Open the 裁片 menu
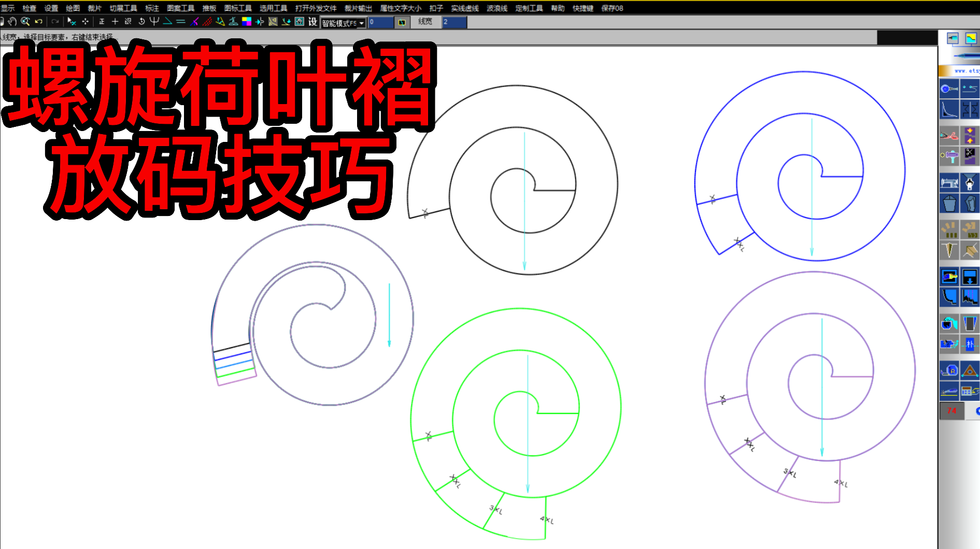 [94, 8]
